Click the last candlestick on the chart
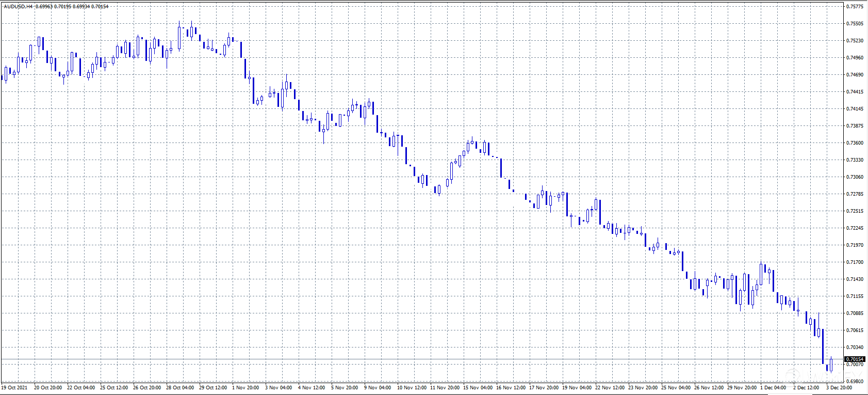868x395 pixels. (831, 364)
